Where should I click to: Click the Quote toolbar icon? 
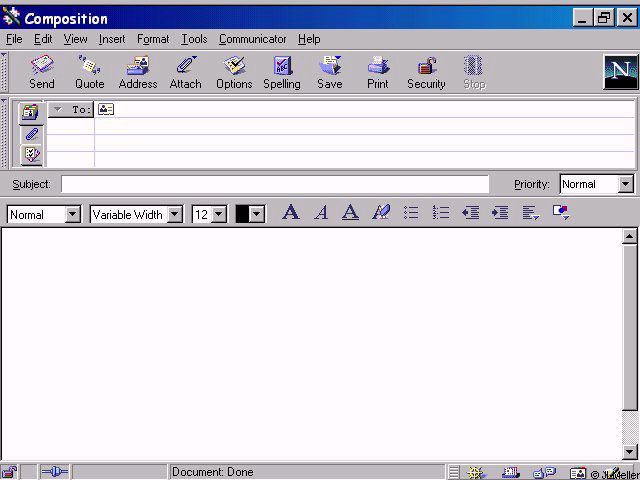(x=89, y=73)
